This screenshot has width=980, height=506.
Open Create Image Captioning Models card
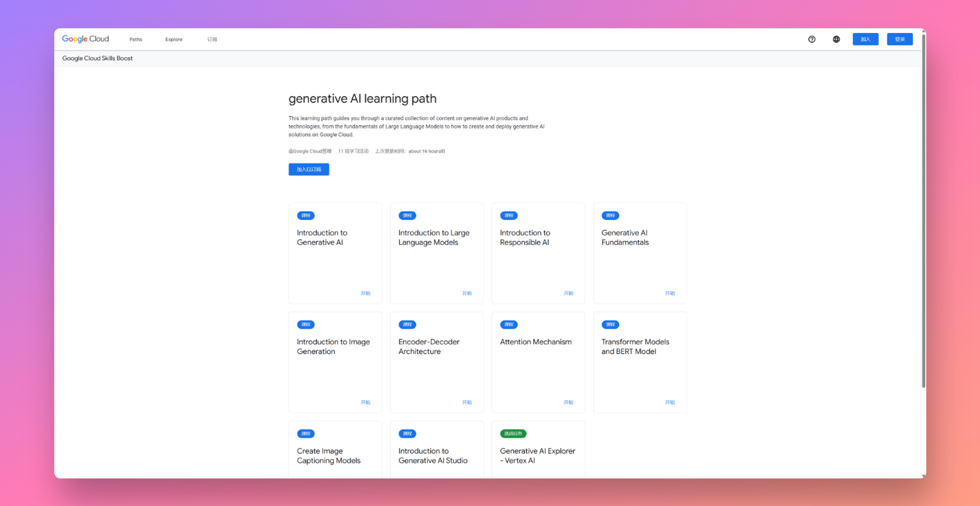[335, 450]
